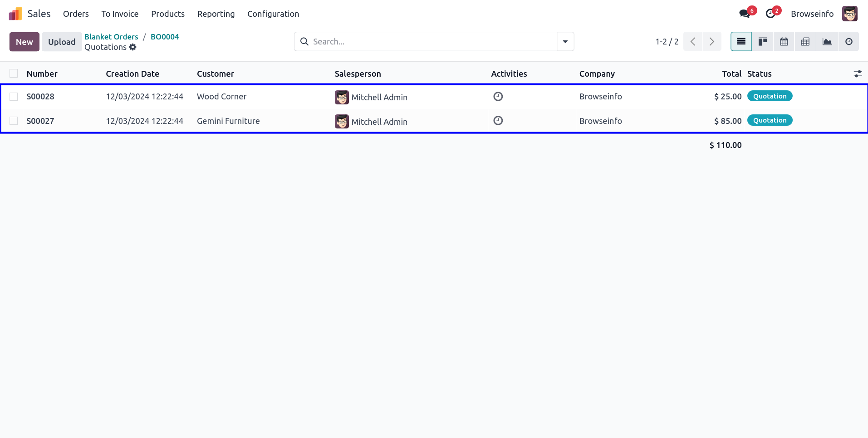
Task: Open the optional columns adjuster
Action: (858, 74)
